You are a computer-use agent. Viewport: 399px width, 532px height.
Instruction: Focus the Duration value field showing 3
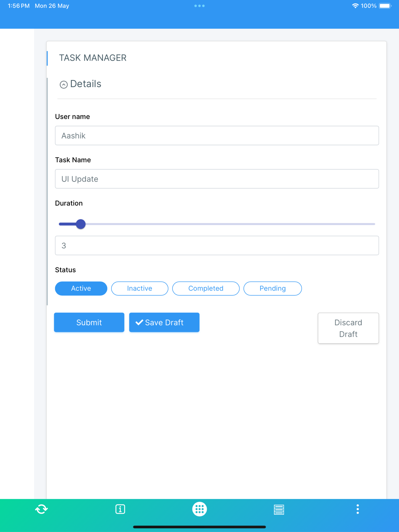(217, 245)
